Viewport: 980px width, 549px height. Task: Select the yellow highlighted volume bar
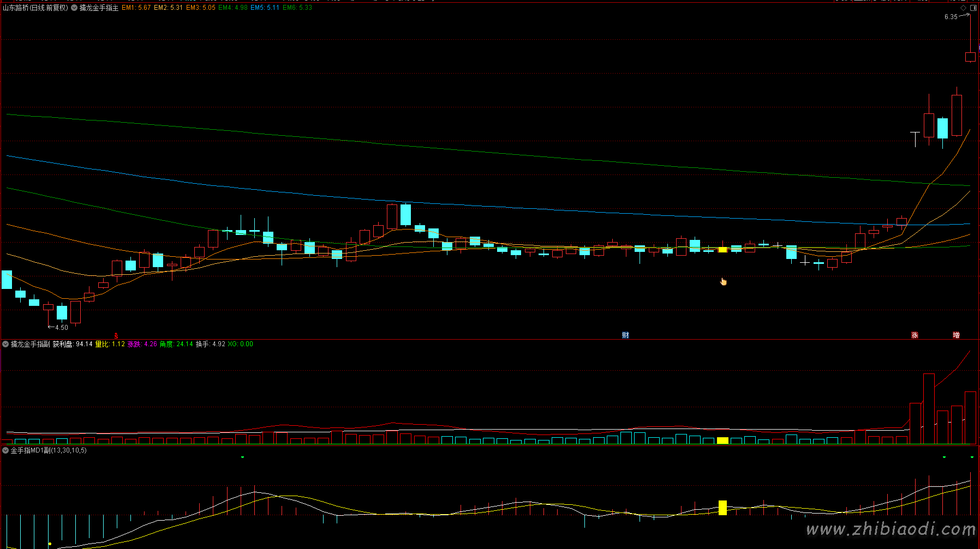click(722, 441)
